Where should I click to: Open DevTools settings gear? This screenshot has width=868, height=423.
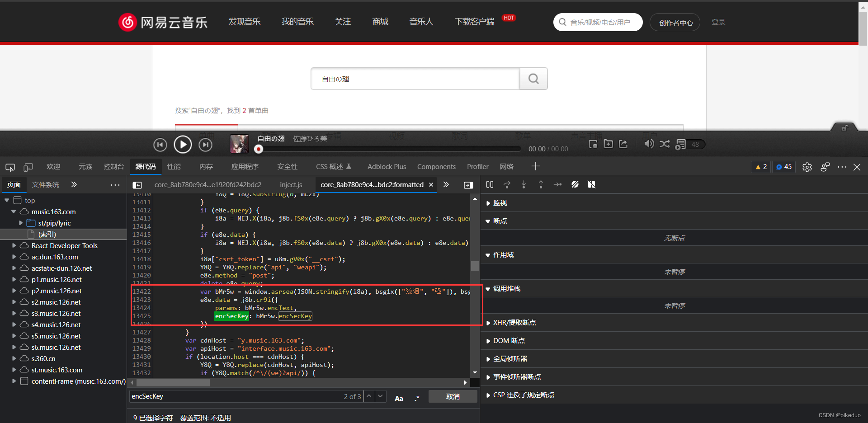click(x=807, y=167)
